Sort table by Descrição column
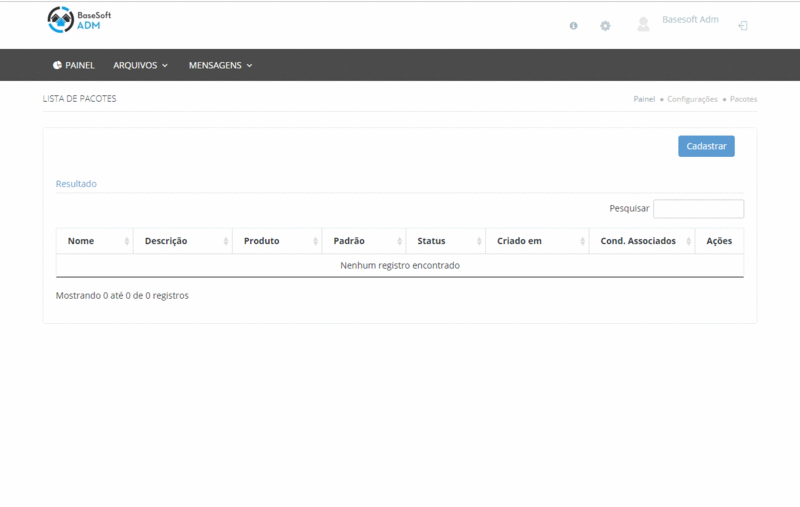 (181, 241)
